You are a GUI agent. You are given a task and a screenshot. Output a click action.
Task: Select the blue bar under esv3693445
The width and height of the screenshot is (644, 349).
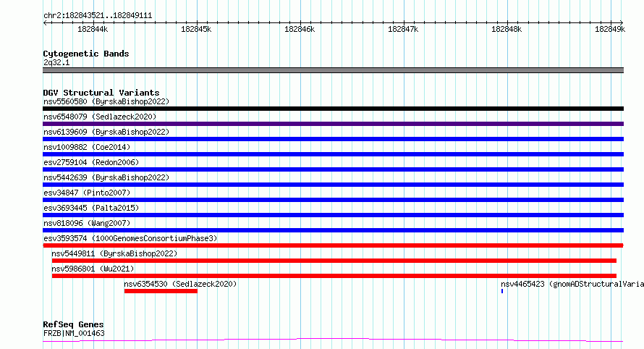333,215
